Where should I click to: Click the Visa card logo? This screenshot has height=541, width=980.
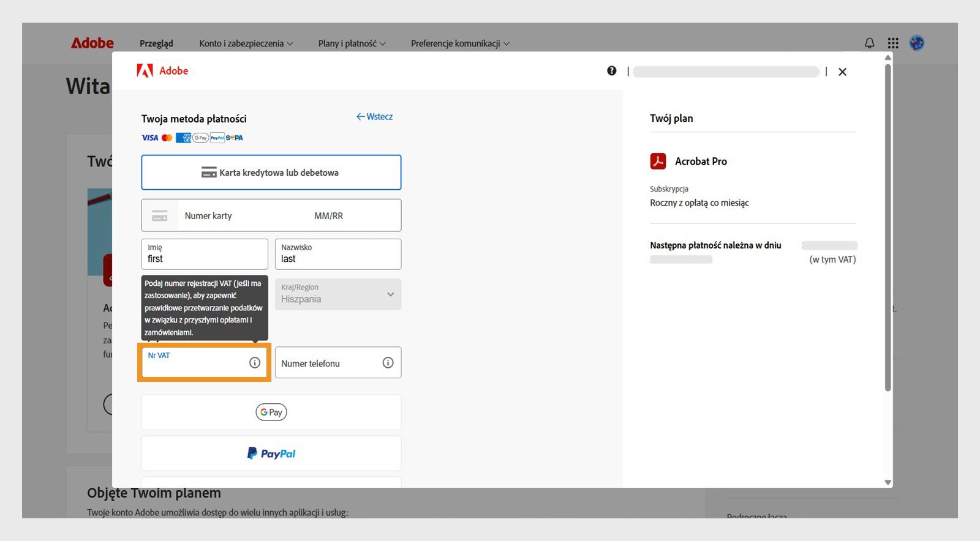pyautogui.click(x=150, y=138)
